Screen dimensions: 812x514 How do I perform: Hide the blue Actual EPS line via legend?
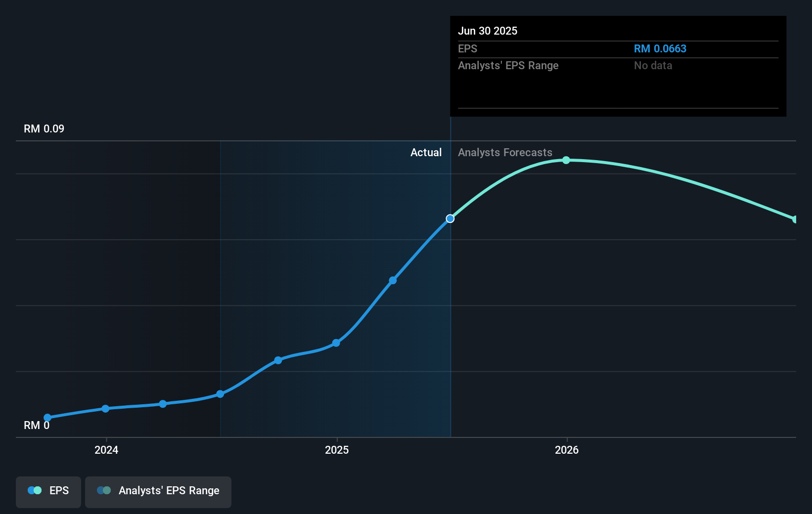48,492
